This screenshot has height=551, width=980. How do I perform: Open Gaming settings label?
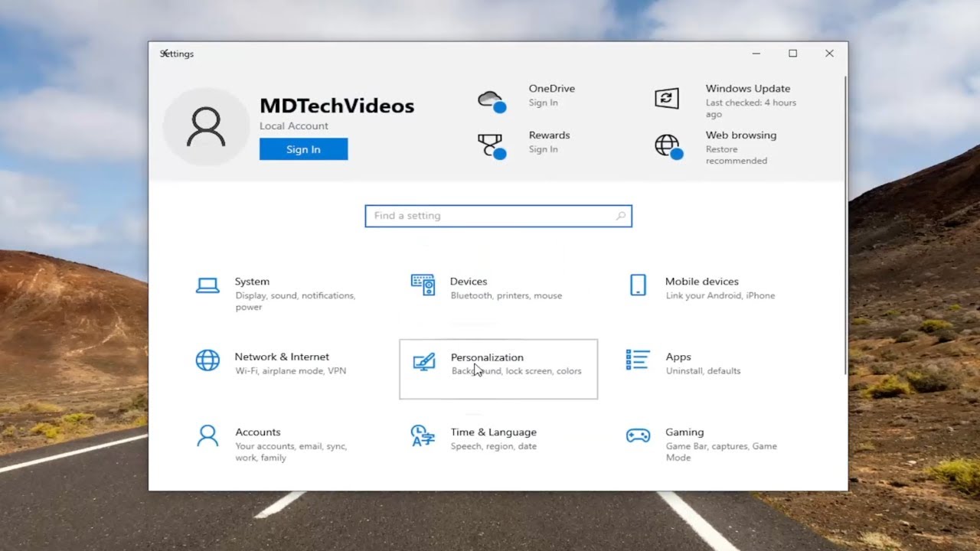pyautogui.click(x=684, y=432)
